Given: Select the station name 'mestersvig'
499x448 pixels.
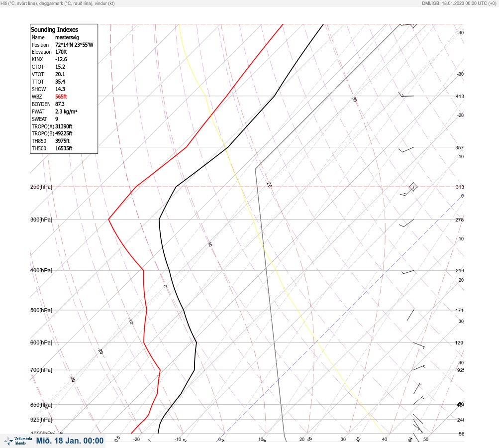Looking at the screenshot, I should pyautogui.click(x=67, y=37).
